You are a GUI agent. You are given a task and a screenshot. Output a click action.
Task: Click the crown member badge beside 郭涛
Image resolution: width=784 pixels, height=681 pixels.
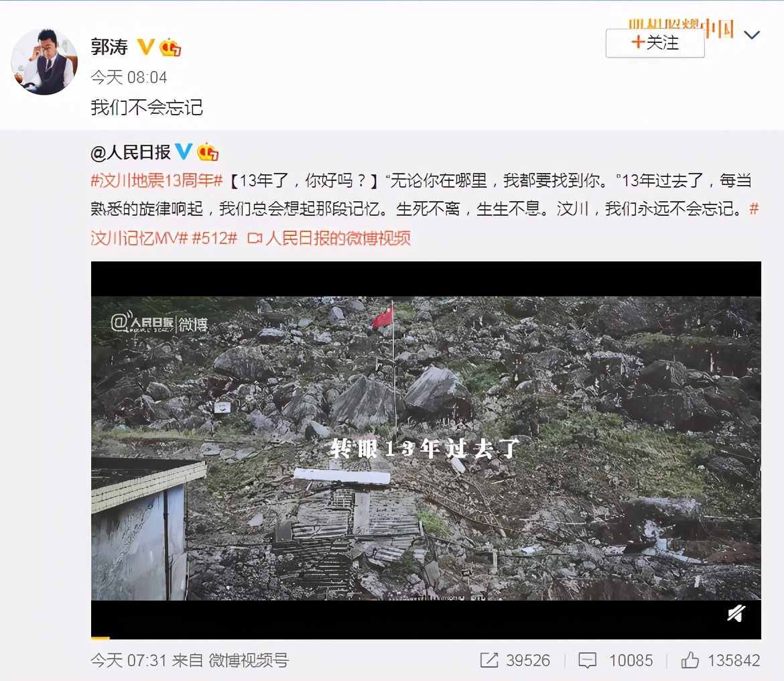[170, 48]
